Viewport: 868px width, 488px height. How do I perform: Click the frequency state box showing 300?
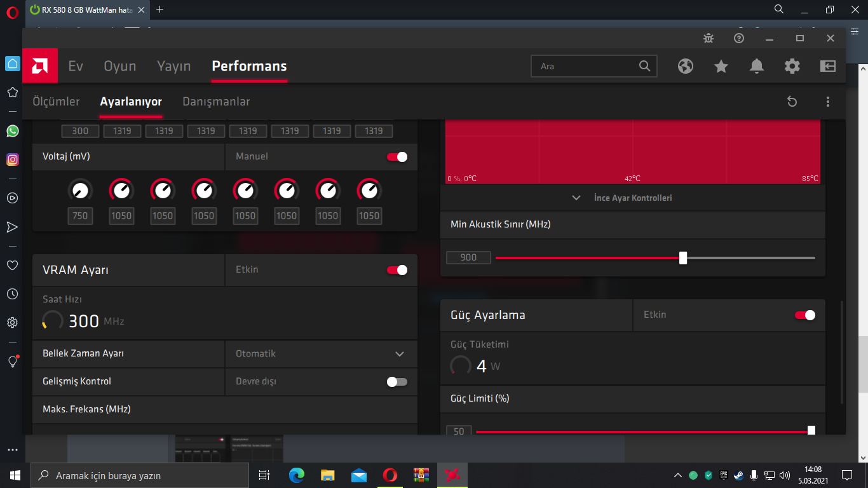[x=80, y=131]
